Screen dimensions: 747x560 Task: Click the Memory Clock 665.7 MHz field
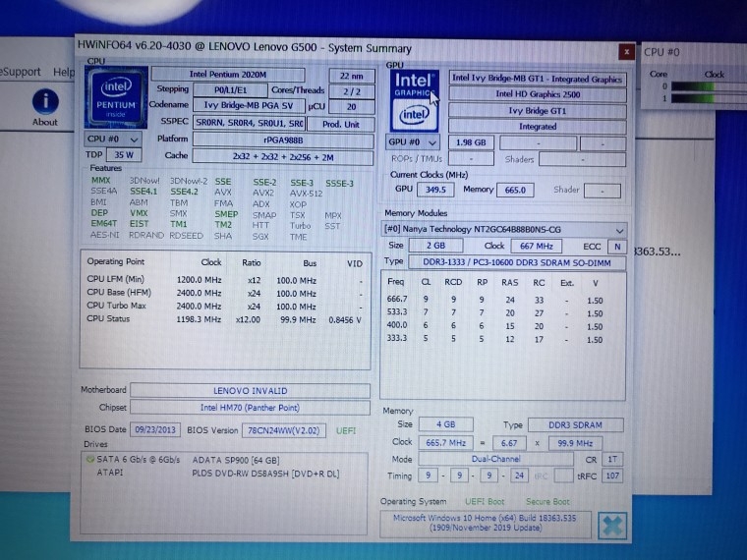point(446,443)
